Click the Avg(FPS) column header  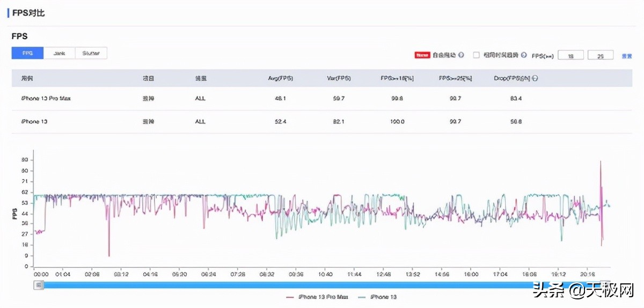pyautogui.click(x=280, y=78)
